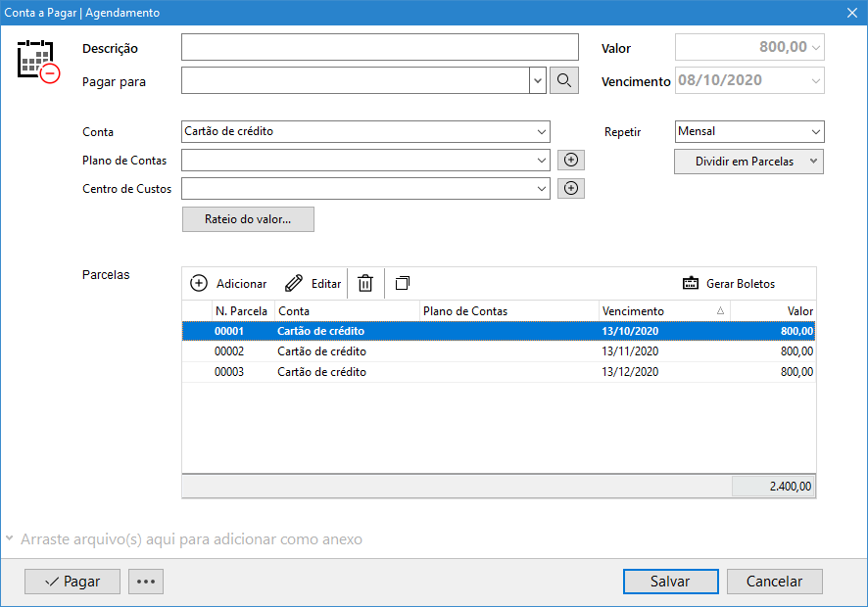Open the three-dots more options button
868x607 pixels.
click(146, 582)
